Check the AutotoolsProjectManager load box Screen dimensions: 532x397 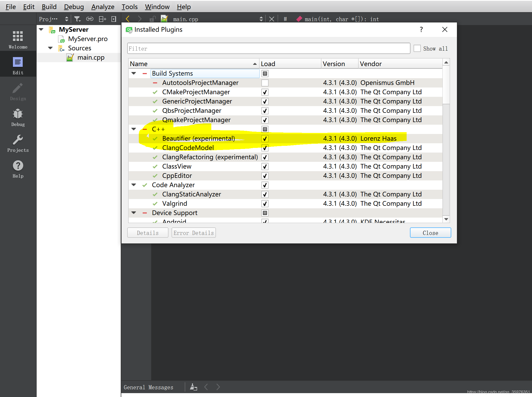(265, 83)
